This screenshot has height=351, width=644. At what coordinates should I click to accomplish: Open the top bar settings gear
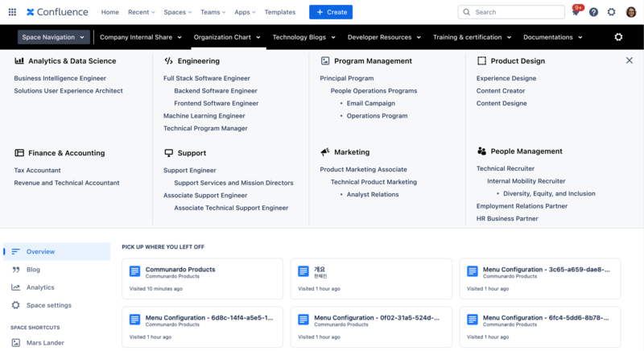612,12
